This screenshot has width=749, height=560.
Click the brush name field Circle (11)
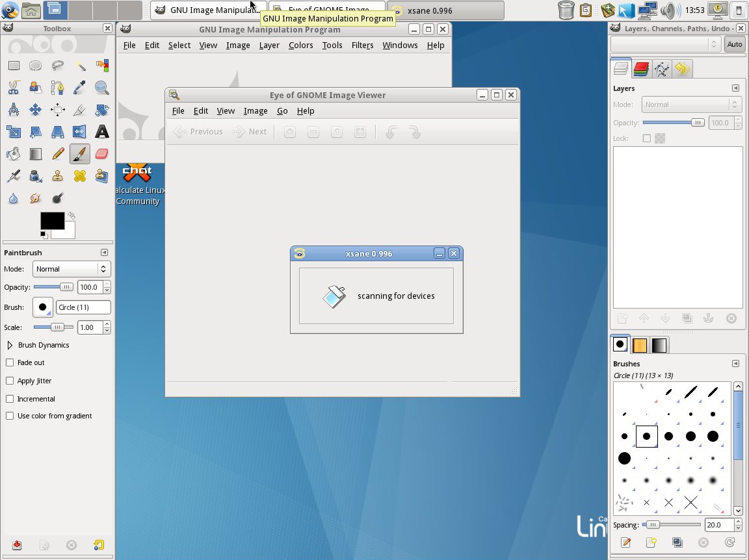pyautogui.click(x=83, y=307)
